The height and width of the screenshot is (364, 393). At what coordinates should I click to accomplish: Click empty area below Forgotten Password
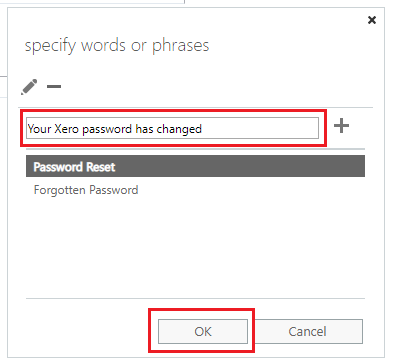pos(195,248)
